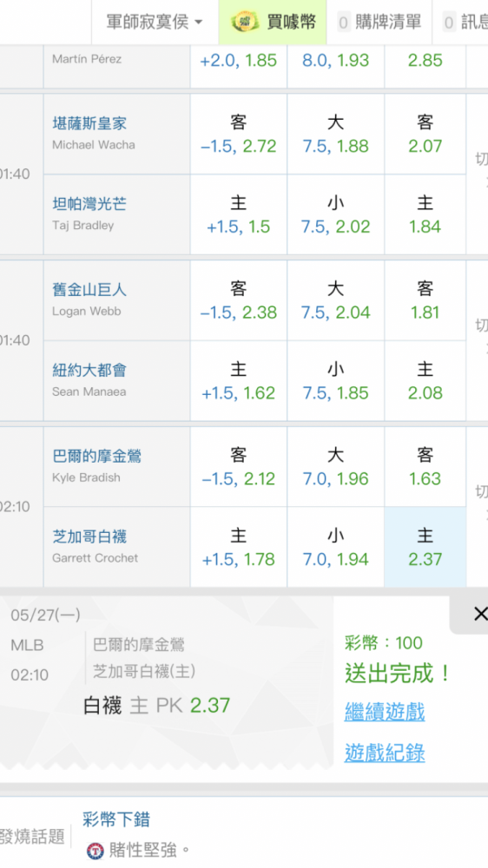This screenshot has width=488, height=868.
Task: Open 紐約大都會 team link
Action: tap(89, 370)
